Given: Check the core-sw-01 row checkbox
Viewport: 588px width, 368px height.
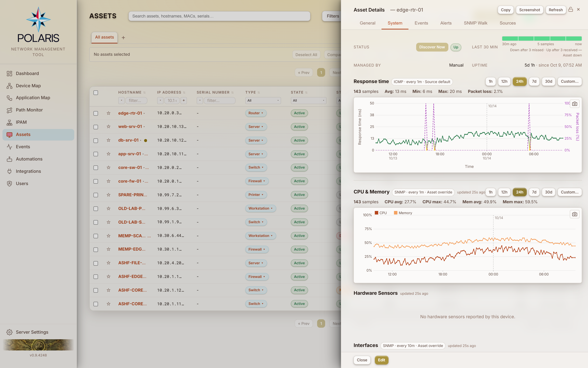Looking at the screenshot, I should pos(96,168).
